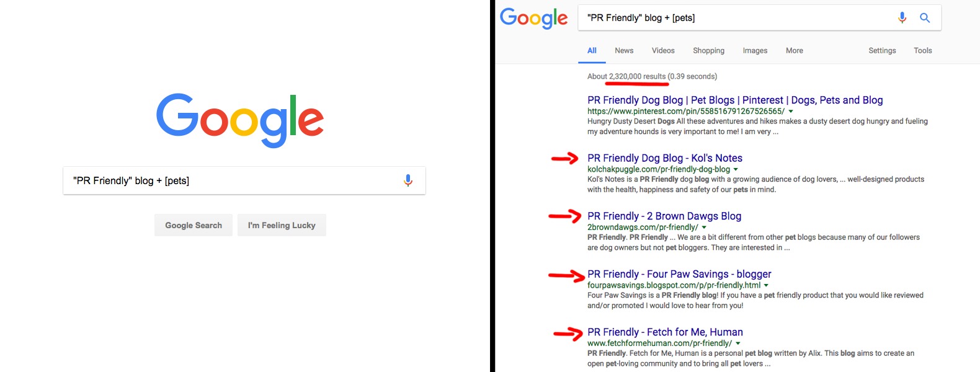Viewport: 980px width, 372px height.
Task: Open the Kol's Notes result link
Action: [x=665, y=158]
